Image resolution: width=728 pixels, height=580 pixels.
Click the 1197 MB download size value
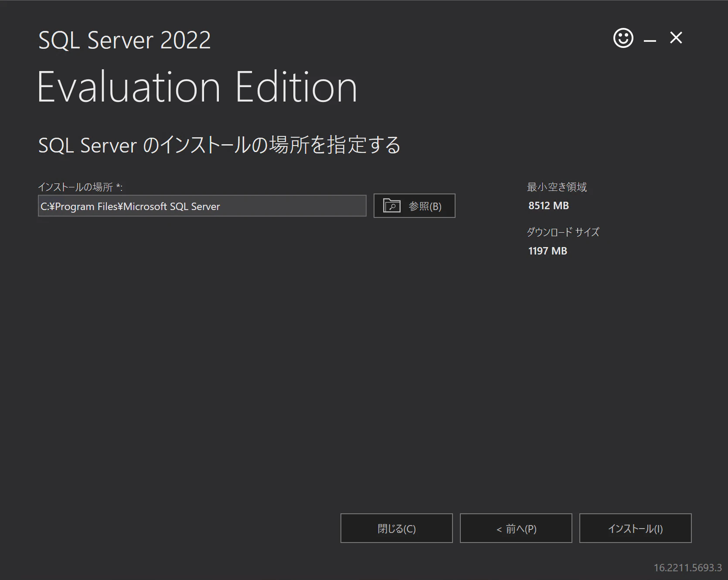[548, 251]
